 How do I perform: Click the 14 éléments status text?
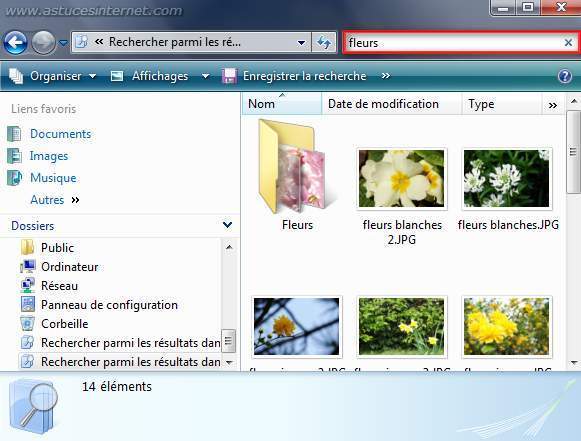tap(117, 387)
